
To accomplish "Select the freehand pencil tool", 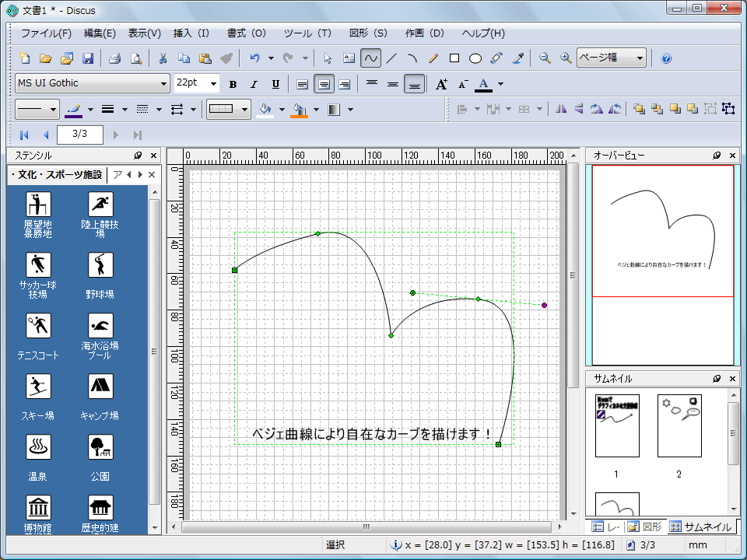I will (x=433, y=58).
